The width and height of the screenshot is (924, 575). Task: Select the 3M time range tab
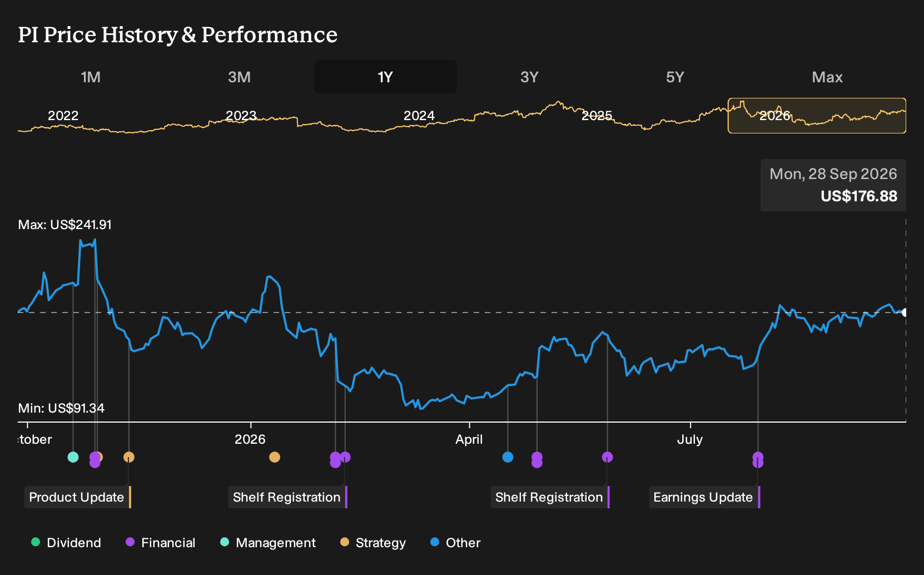pos(239,77)
